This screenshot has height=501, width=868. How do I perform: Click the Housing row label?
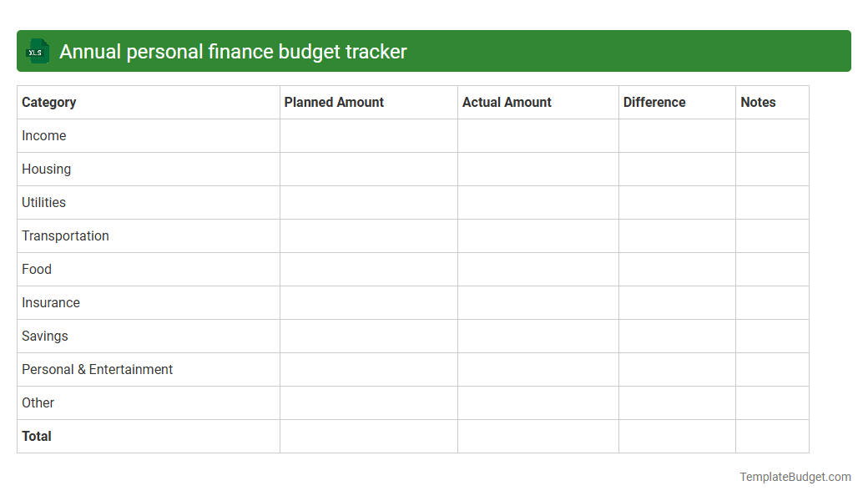click(x=46, y=169)
